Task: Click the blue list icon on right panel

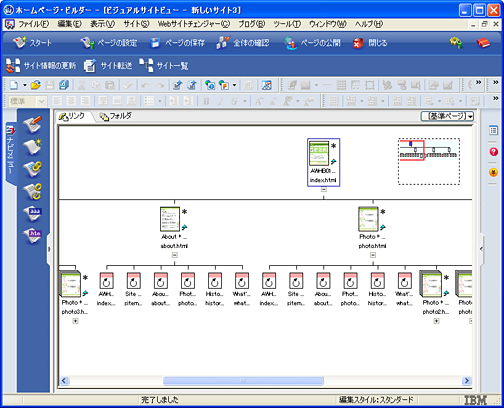Action: pos(493,130)
